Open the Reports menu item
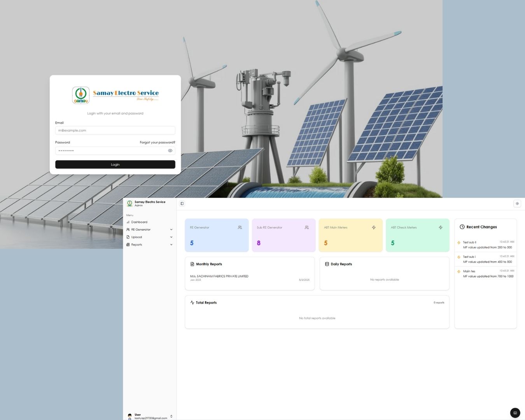The width and height of the screenshot is (525, 420). [x=150, y=245]
